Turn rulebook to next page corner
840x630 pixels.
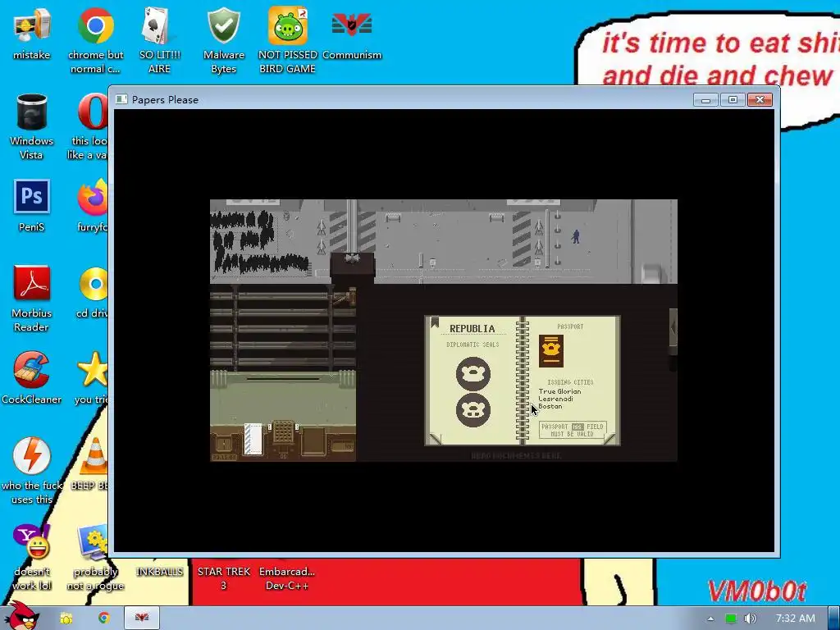click(x=609, y=439)
